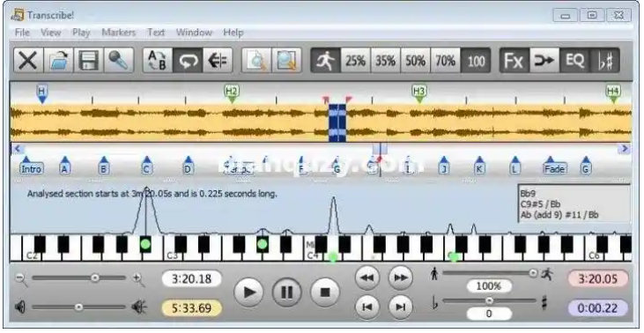Toggle the loop playback button
Screen dimensions: 644x333
pos(188,61)
